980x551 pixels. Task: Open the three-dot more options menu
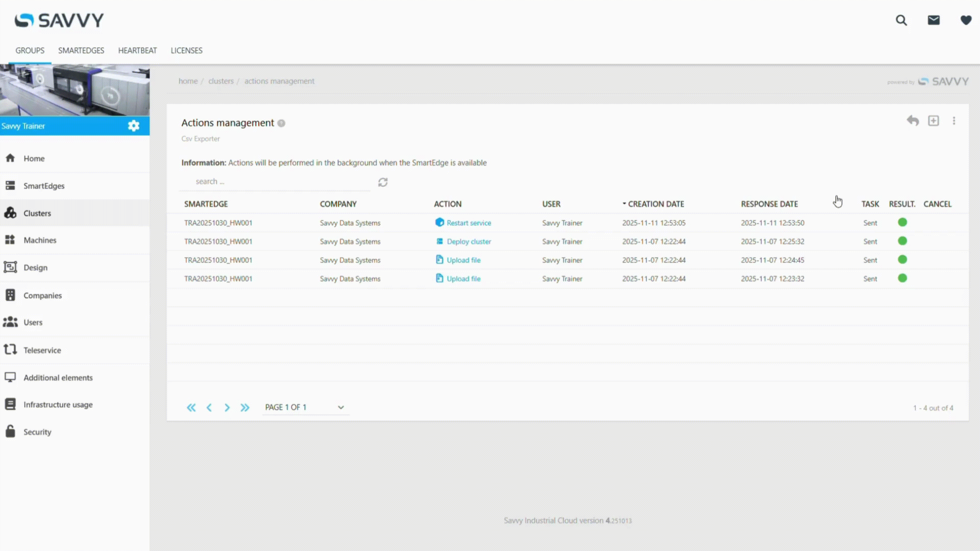[954, 121]
